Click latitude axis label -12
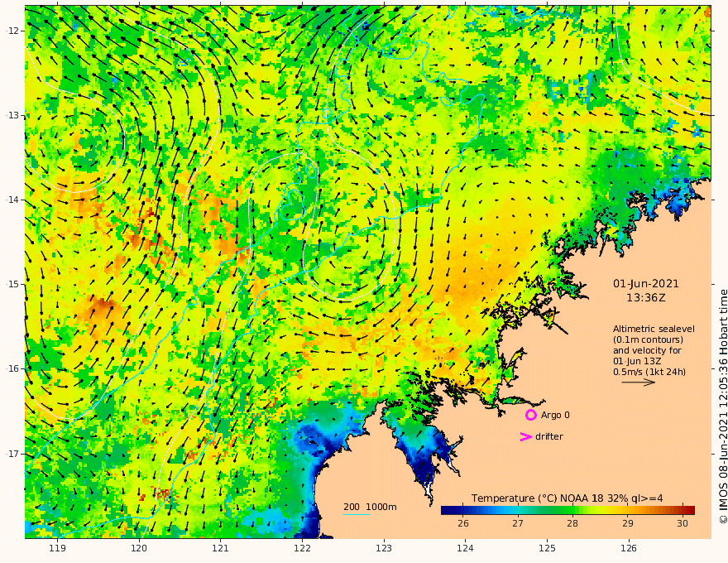This screenshot has height=563, width=728. (12, 31)
